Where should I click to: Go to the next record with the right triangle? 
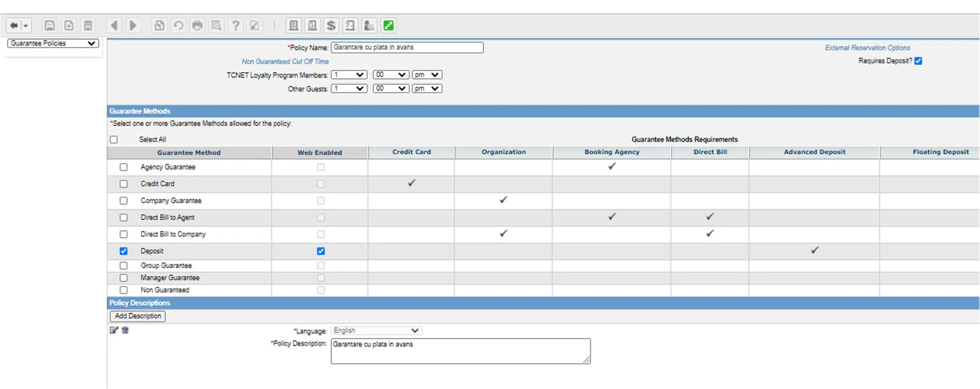[133, 25]
